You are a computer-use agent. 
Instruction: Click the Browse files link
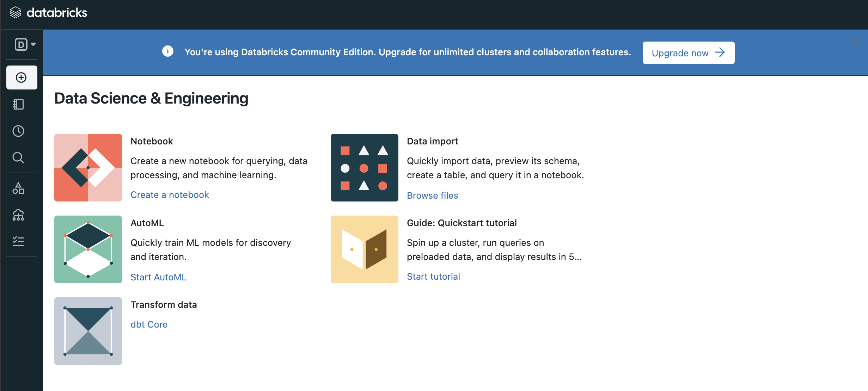point(432,195)
